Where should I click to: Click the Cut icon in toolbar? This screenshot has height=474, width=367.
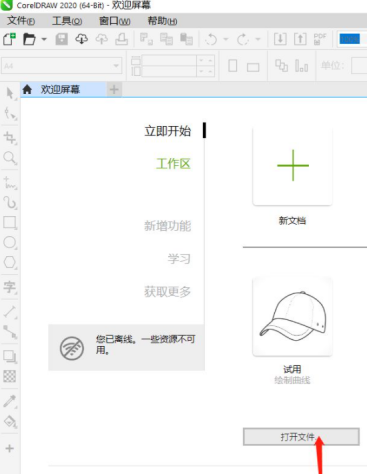point(146,39)
